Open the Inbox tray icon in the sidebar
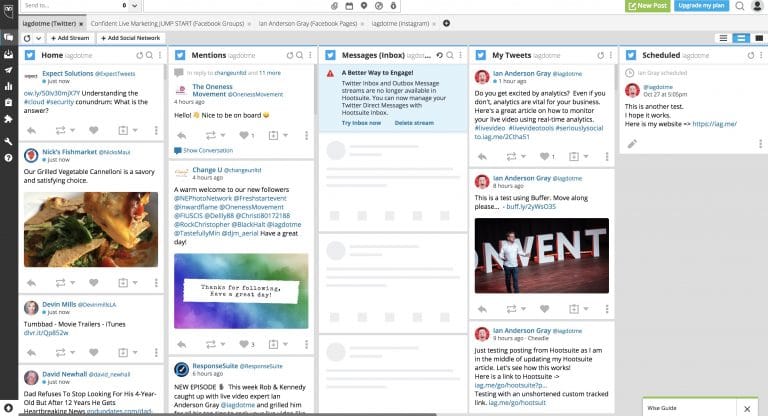 8,54
